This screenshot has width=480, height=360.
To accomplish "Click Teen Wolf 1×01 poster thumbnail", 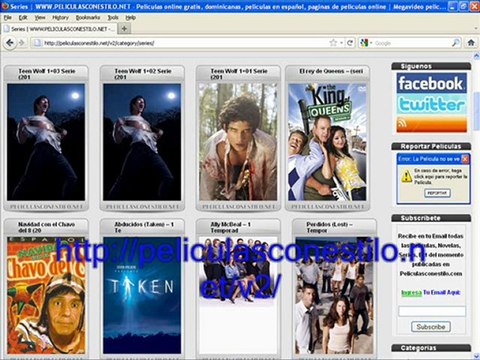I will [x=238, y=142].
